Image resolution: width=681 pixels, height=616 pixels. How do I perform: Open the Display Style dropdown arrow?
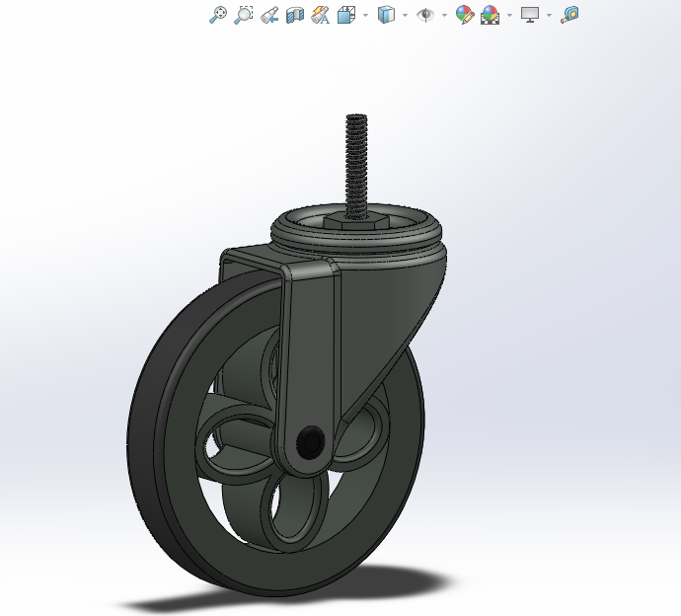[x=406, y=15]
